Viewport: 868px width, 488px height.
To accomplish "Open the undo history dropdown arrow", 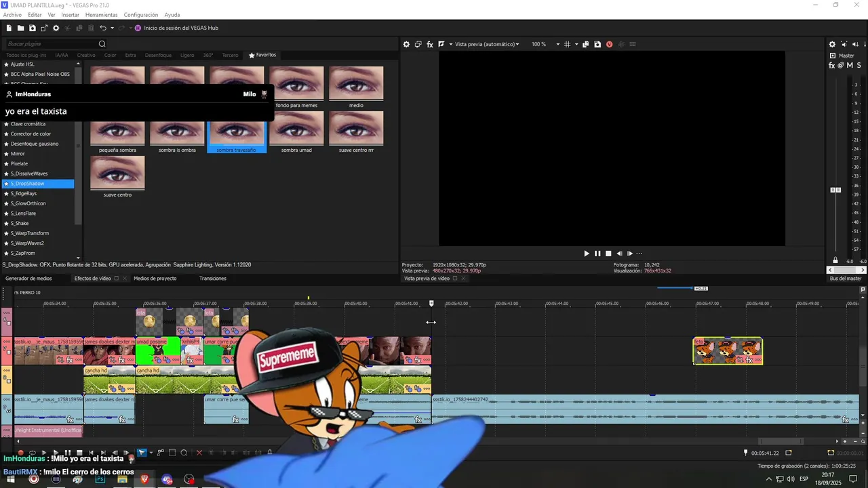I will tap(112, 28).
